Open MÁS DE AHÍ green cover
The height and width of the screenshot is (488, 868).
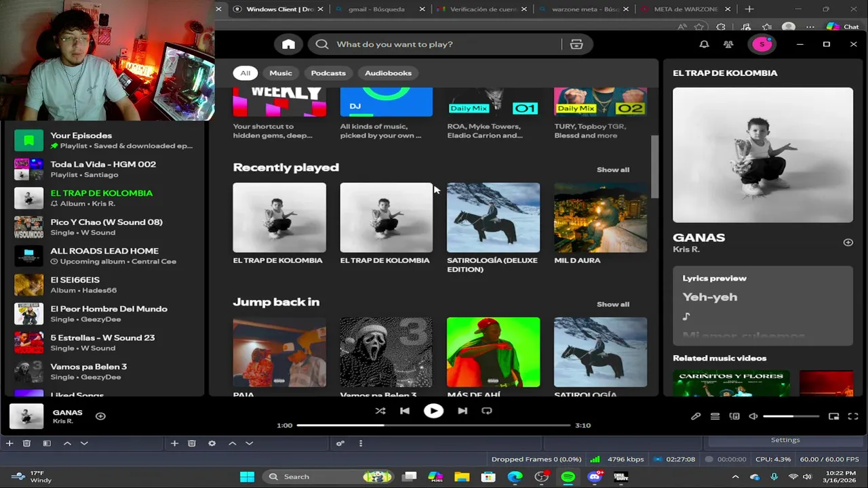[x=493, y=352]
